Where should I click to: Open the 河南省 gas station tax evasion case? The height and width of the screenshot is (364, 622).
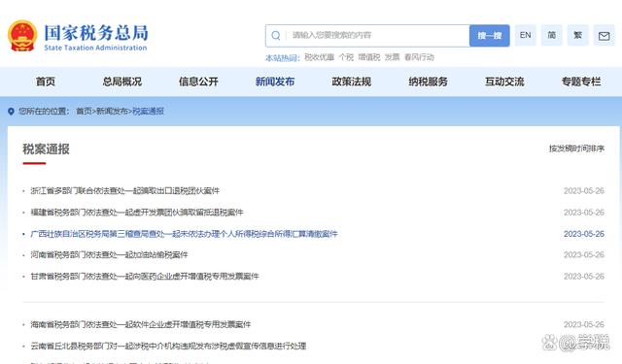(109, 254)
